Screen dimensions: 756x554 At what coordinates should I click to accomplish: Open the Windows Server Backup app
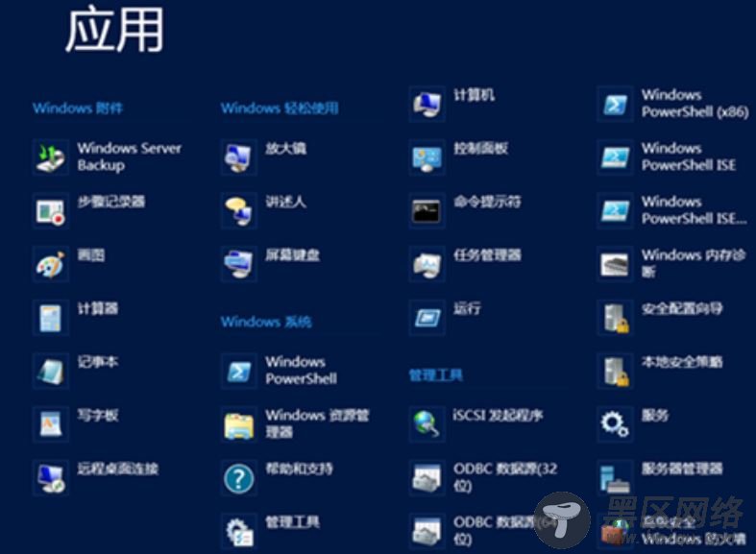tap(108, 157)
